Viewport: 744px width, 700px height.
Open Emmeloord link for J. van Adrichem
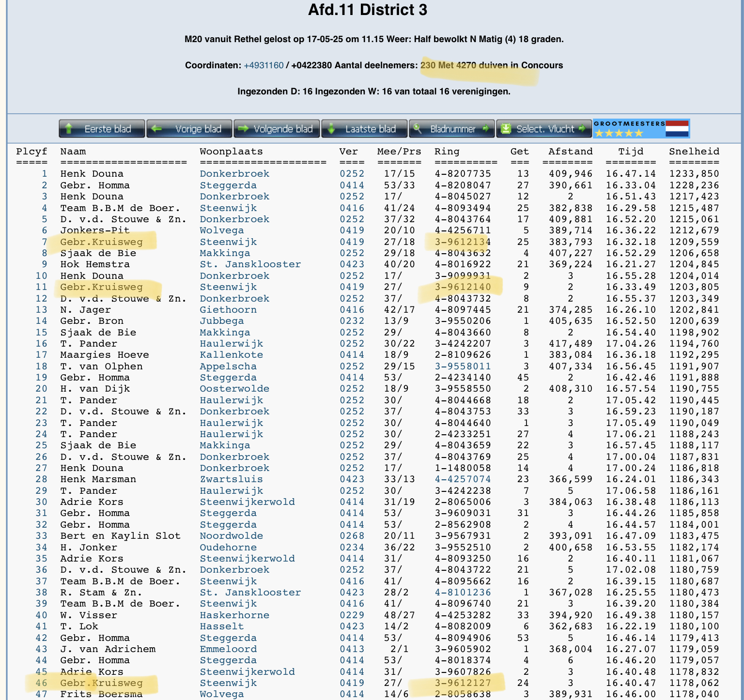pyautogui.click(x=228, y=649)
